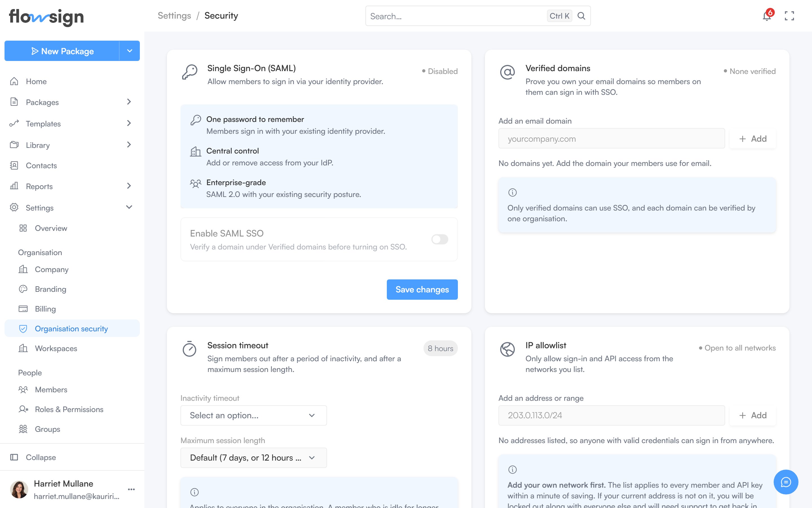
Task: Open Branding settings
Action: pos(72,289)
